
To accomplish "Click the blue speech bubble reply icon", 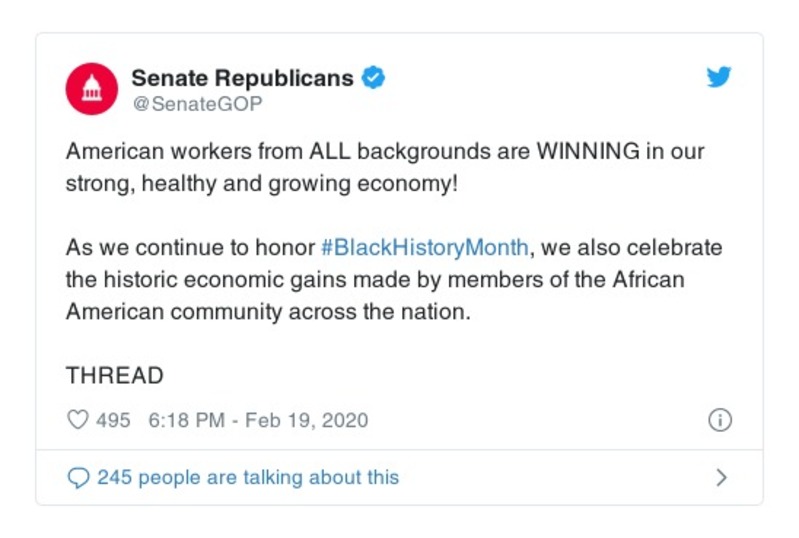I will point(77,478).
